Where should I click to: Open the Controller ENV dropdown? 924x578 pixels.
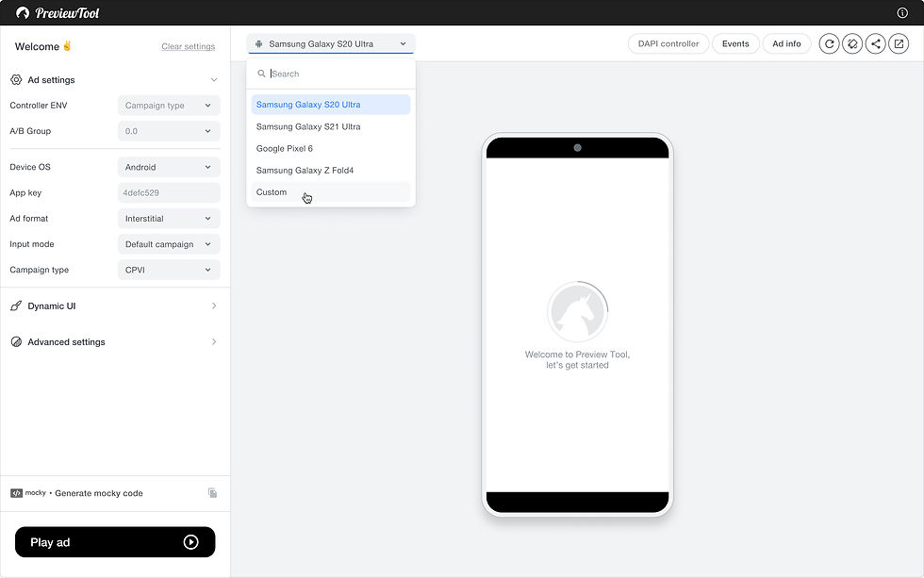169,106
